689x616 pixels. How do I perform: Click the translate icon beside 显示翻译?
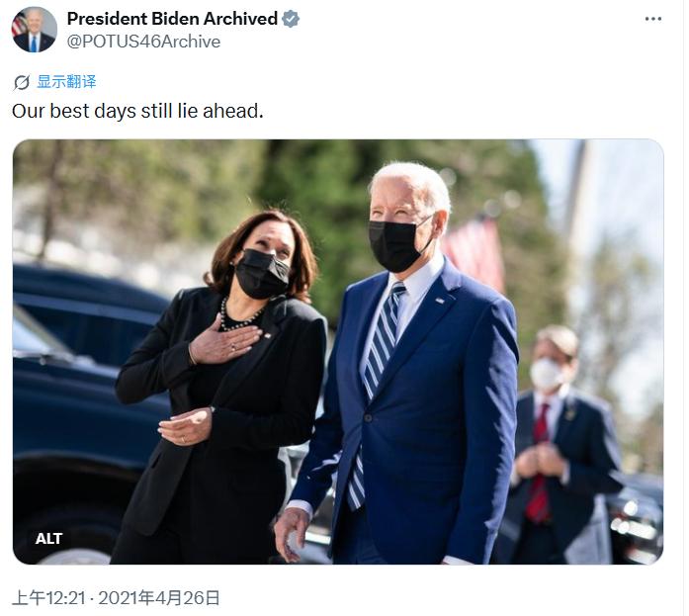pyautogui.click(x=22, y=82)
